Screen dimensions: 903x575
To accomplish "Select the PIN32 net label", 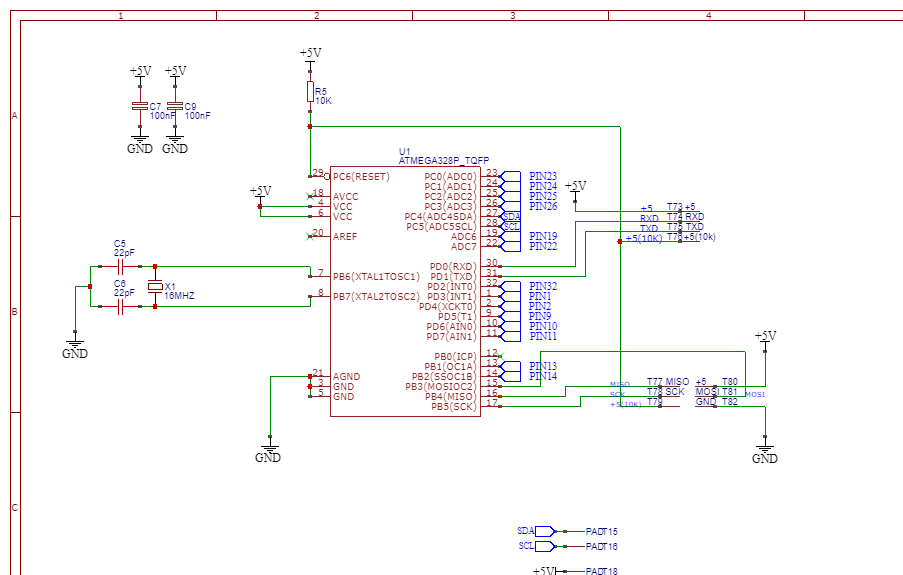I will click(x=543, y=286).
